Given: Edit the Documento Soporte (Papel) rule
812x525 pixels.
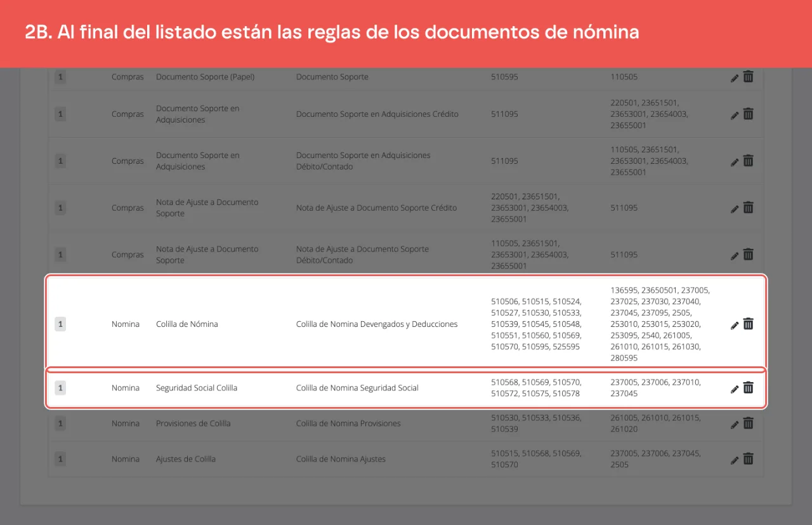Looking at the screenshot, I should [735, 77].
